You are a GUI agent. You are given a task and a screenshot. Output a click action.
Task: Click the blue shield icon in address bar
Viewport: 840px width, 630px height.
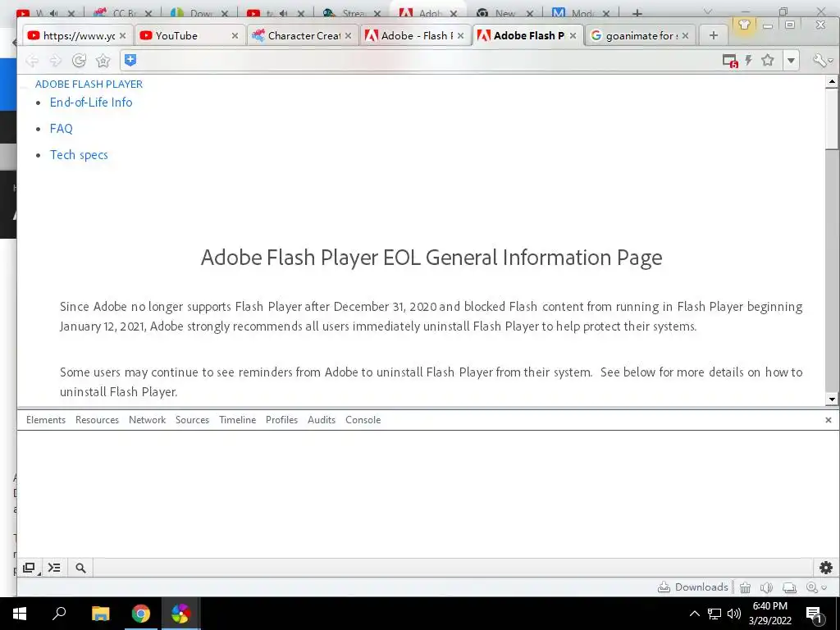click(x=130, y=60)
